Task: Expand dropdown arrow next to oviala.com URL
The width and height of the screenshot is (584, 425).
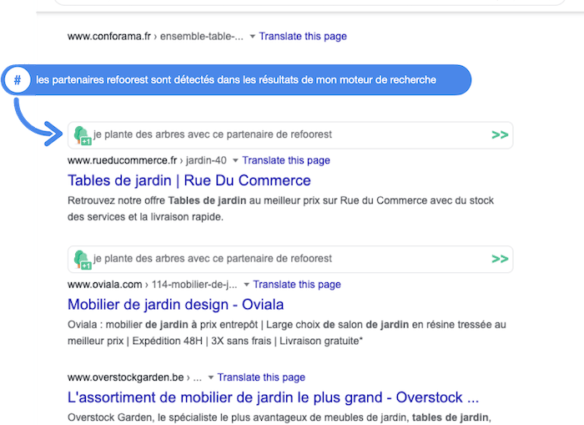Action: (x=246, y=285)
